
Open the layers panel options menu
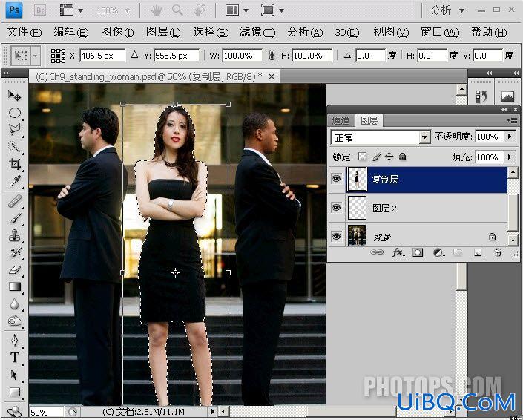512,120
